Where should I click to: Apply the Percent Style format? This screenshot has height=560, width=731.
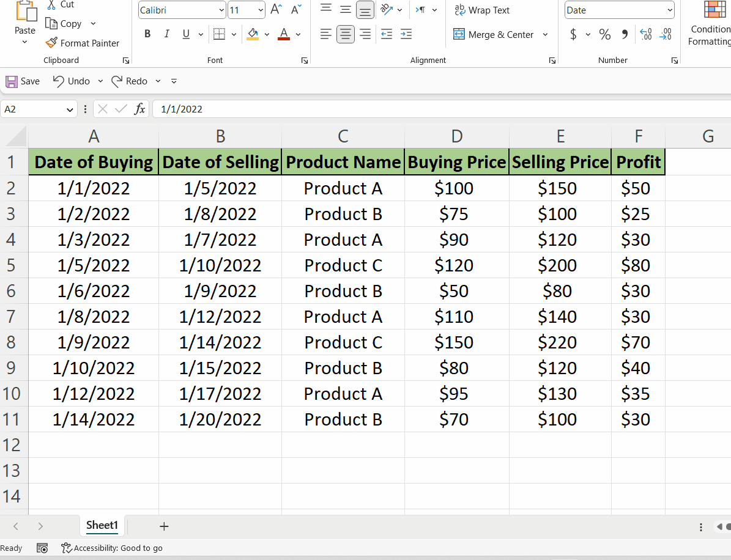tap(605, 34)
